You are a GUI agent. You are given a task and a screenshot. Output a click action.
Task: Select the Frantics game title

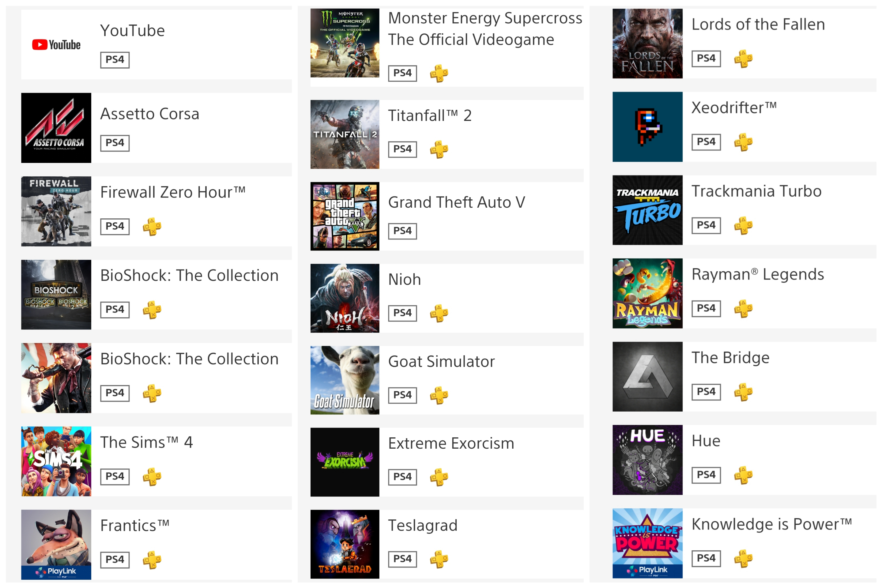tap(135, 526)
